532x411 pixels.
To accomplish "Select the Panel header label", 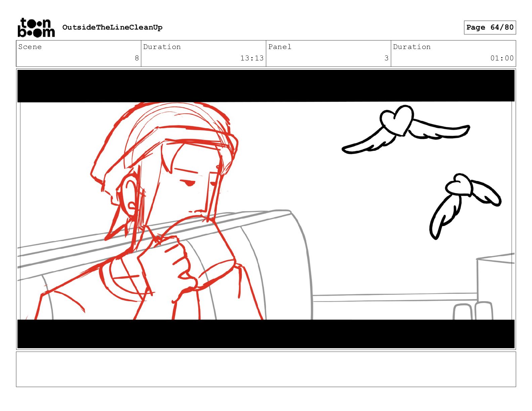I will tap(280, 47).
